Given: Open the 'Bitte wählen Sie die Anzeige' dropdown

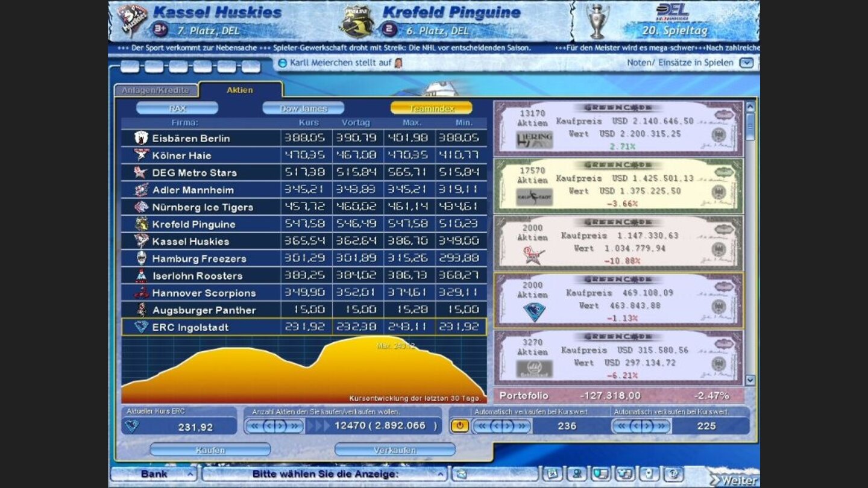Looking at the screenshot, I should (325, 474).
